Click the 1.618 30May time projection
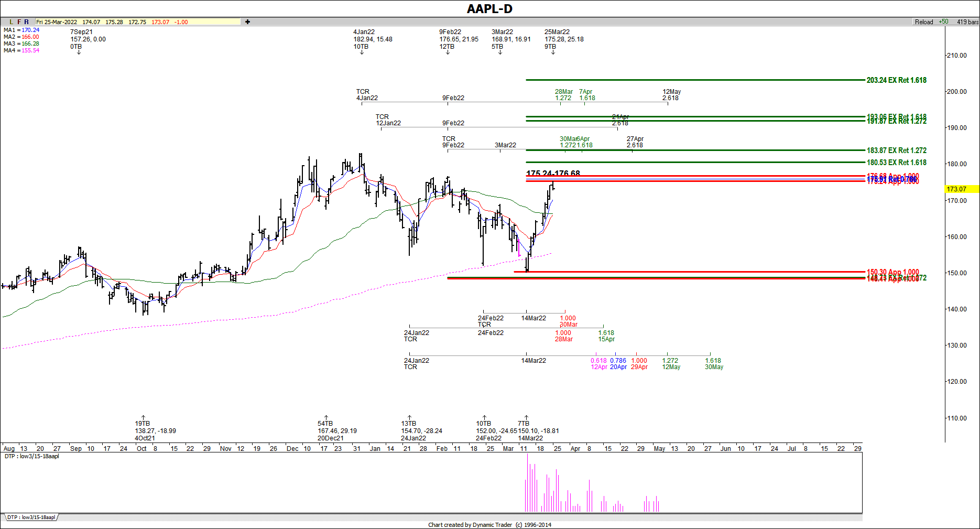This screenshot has height=529, width=980. tap(714, 364)
